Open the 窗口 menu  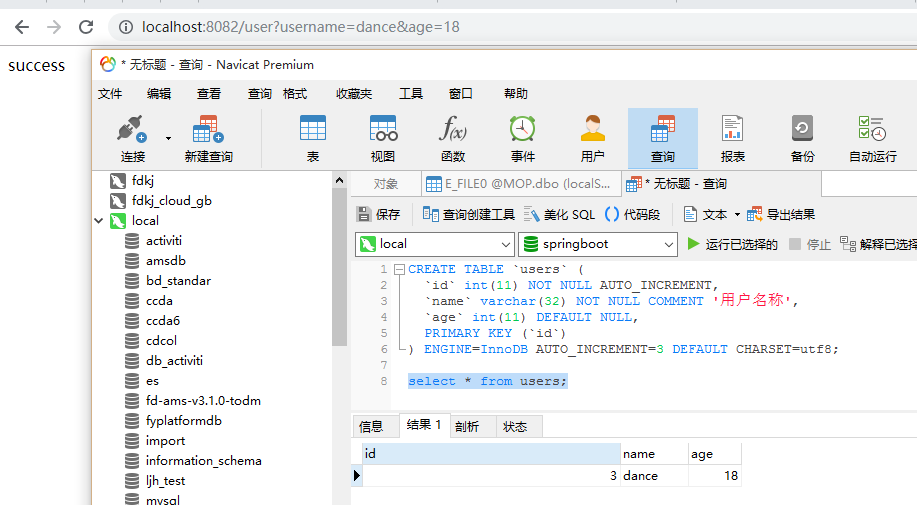[x=460, y=94]
